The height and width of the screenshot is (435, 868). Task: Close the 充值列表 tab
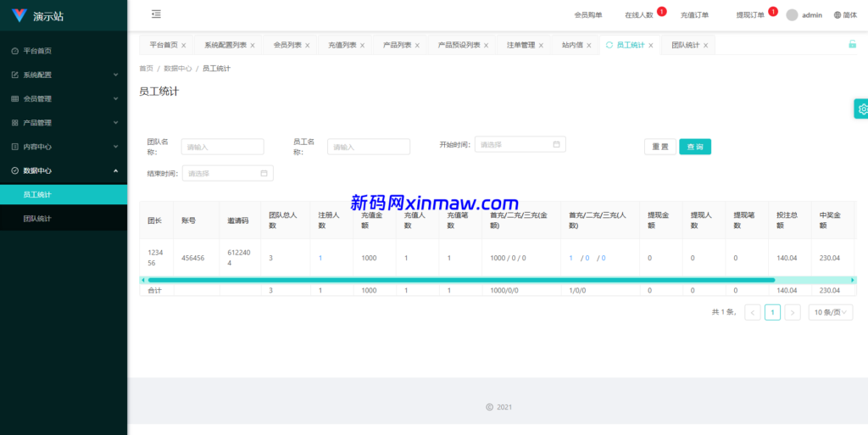coord(362,46)
